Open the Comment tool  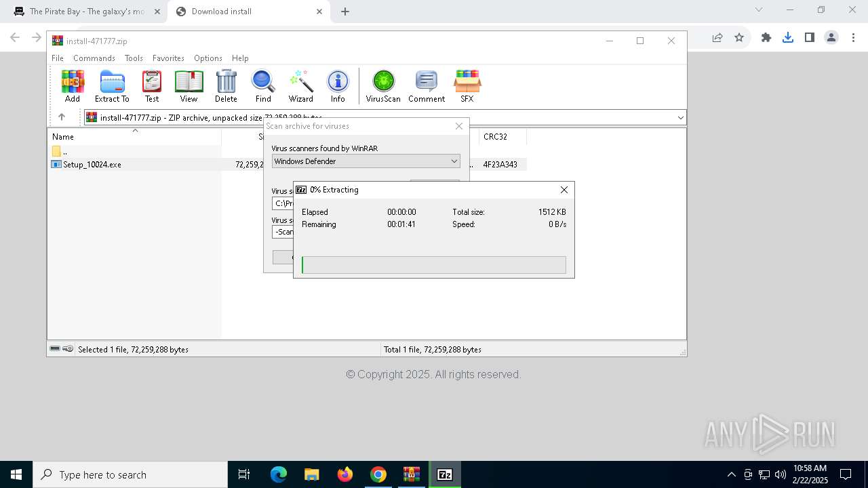[427, 86]
